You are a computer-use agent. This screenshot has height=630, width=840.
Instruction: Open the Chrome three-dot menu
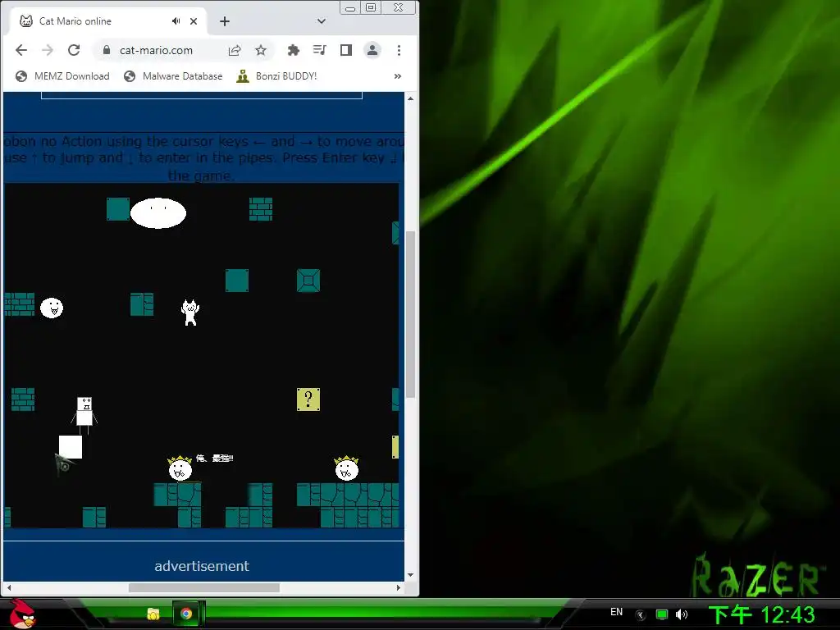pyautogui.click(x=399, y=50)
